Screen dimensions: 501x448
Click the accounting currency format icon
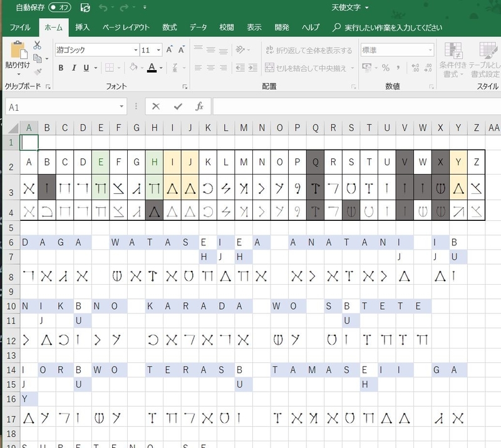coord(366,68)
